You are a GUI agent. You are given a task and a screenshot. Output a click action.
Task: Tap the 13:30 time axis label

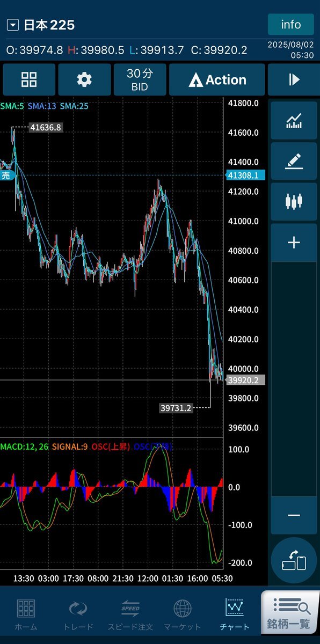click(x=24, y=579)
